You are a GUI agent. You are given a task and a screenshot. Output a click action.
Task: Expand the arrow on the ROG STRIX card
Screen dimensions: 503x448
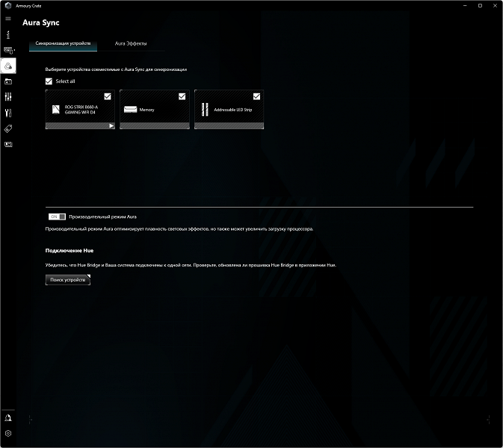(111, 126)
